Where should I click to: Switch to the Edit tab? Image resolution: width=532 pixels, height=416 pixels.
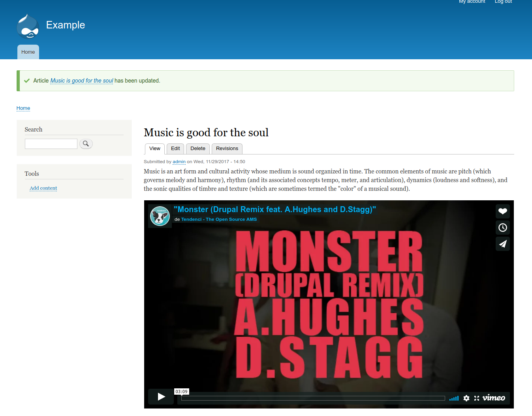pyautogui.click(x=175, y=149)
